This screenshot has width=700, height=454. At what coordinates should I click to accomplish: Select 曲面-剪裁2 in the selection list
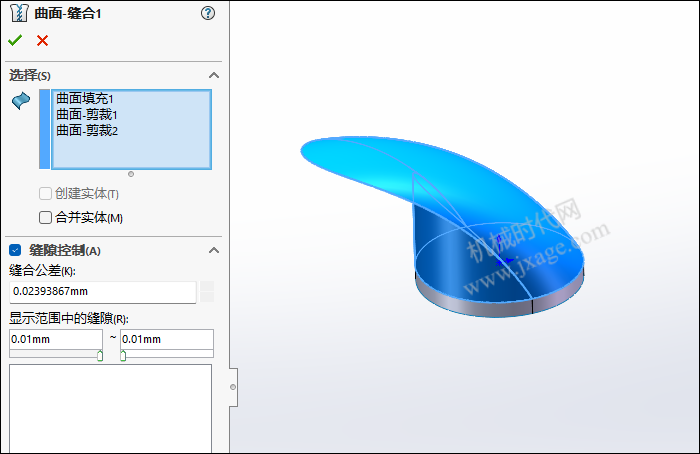[x=87, y=130]
